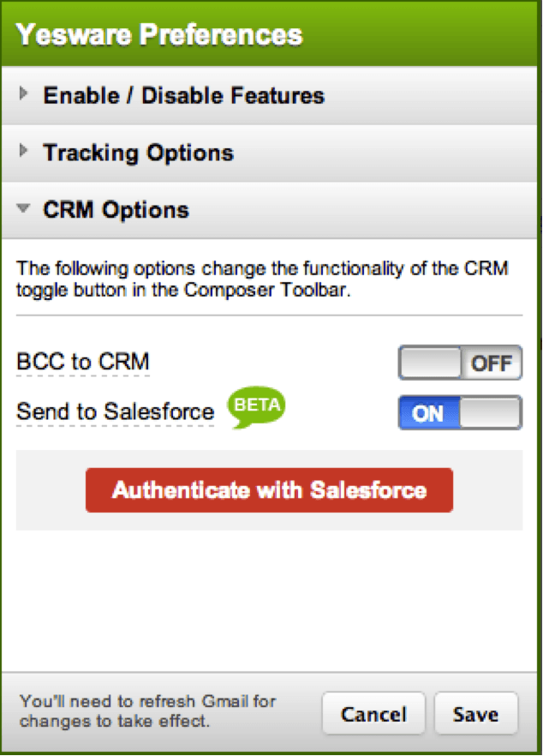Click the CRM toggle description paragraph
Screen dimensions: 543x756
tap(262, 279)
